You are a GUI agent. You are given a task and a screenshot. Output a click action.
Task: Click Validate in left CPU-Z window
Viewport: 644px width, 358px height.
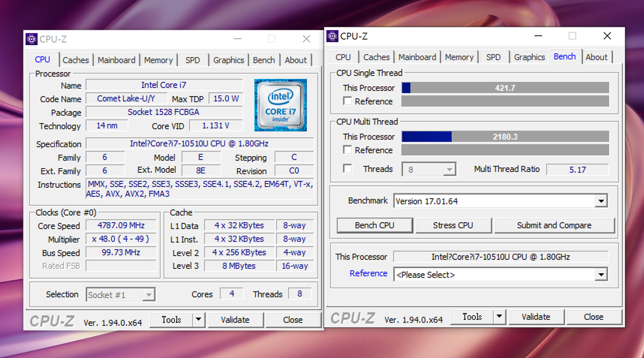[235, 320]
